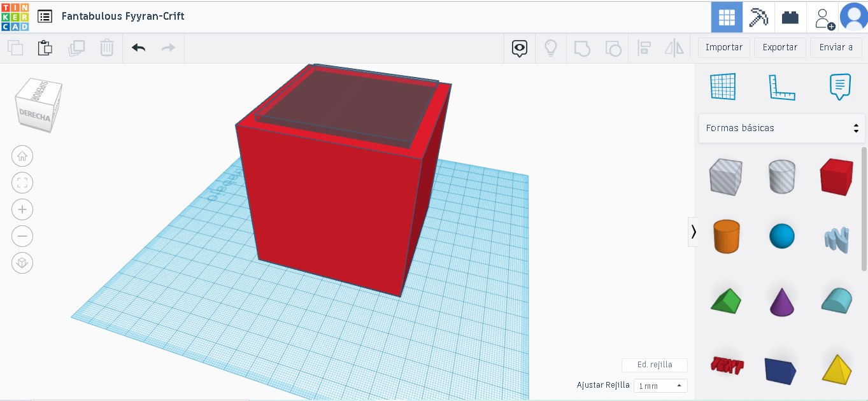Screen dimensions: 868x401
Task: Click the Tinkercad logo
Action: (15, 17)
